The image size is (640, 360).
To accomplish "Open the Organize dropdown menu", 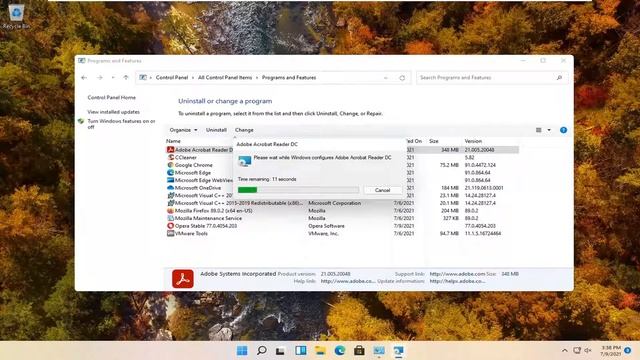I will pos(183,130).
